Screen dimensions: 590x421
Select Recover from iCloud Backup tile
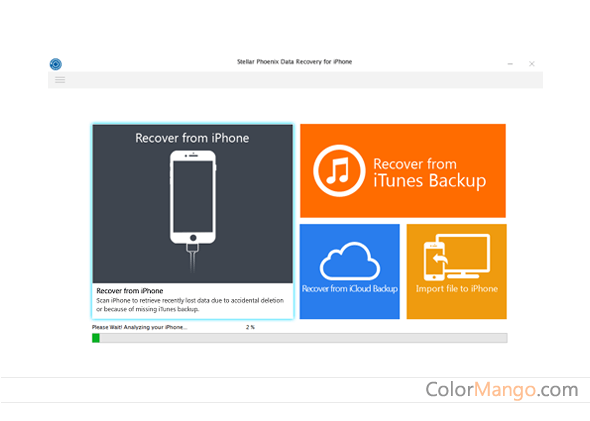(x=350, y=271)
